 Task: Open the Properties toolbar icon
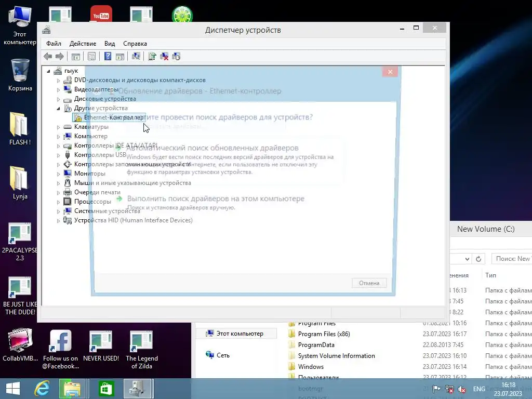91,56
